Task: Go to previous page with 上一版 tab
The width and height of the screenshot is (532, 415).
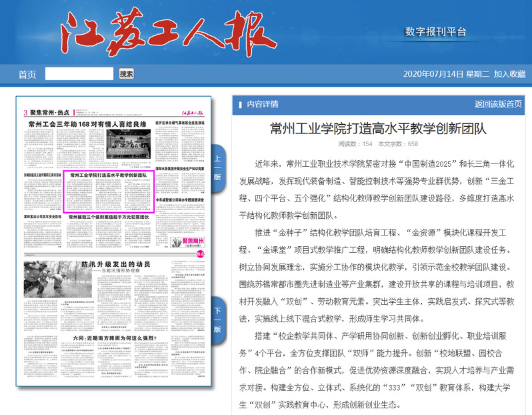Action: (x=218, y=167)
